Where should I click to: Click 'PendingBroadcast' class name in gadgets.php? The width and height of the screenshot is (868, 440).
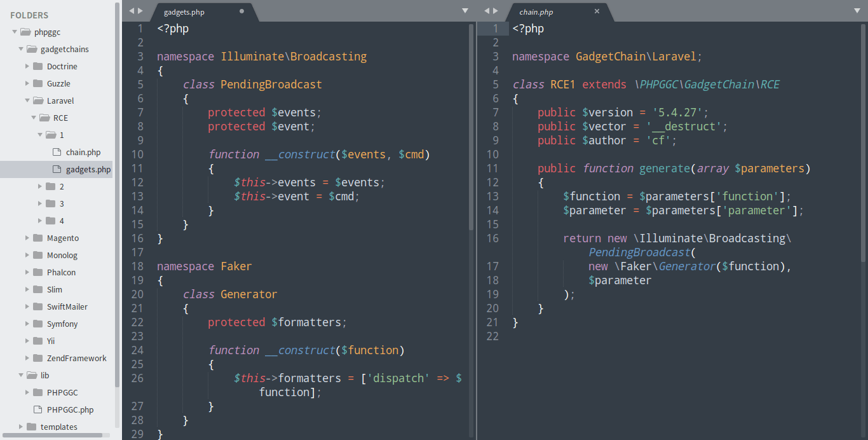271,85
